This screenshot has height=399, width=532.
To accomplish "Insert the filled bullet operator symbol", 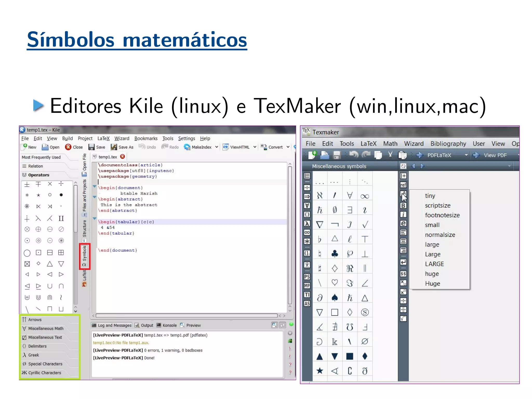I will [x=61, y=195].
